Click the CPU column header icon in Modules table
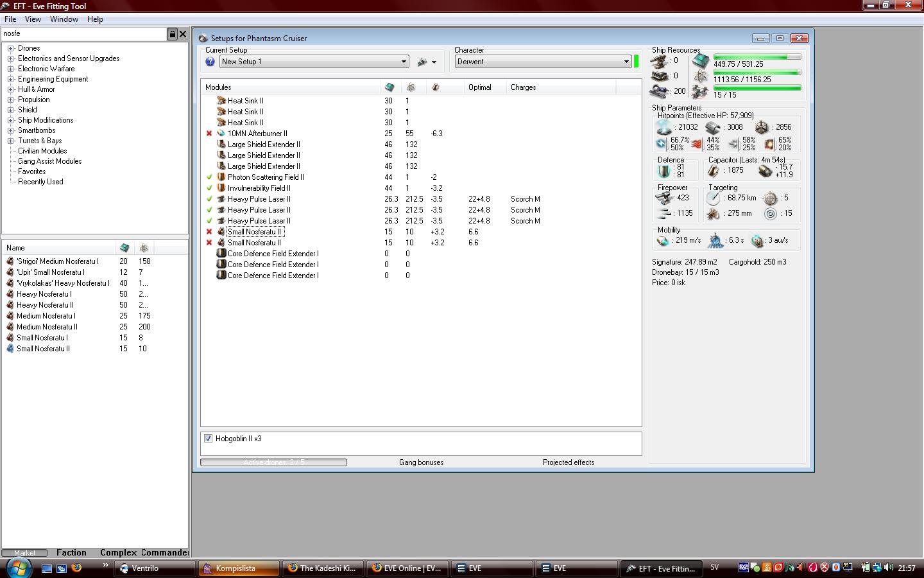 (x=389, y=87)
